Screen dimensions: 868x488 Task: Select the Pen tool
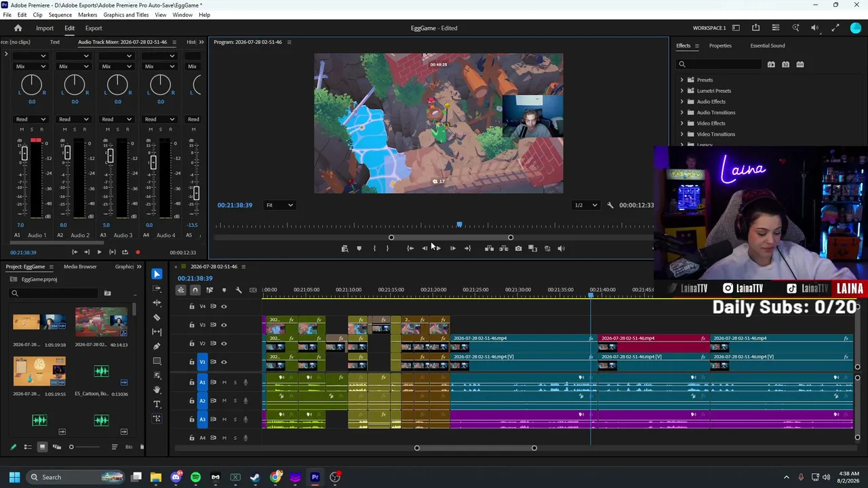point(157,346)
